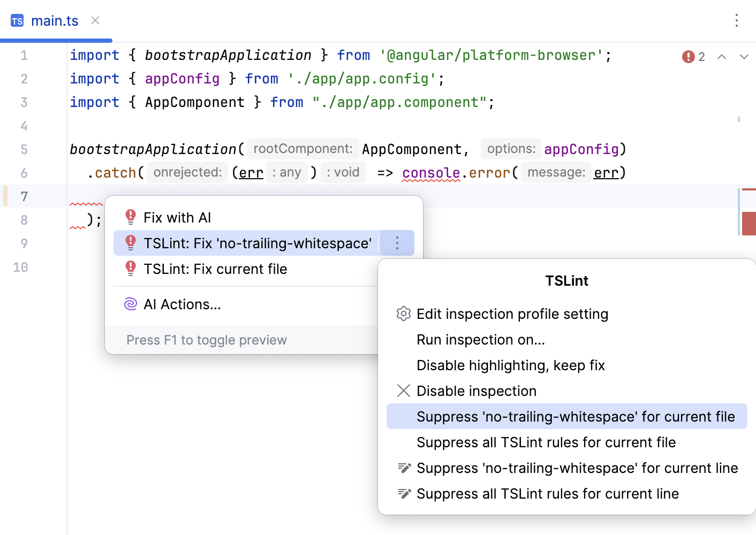Open the vertical ellipsis submenu on the selected fix
This screenshot has width=756, height=535.
coord(397,242)
